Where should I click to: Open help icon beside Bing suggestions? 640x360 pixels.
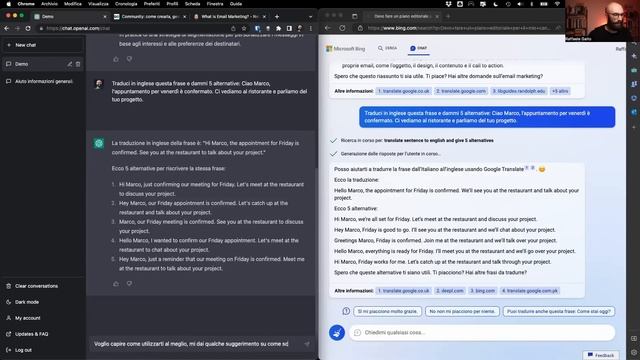(346, 311)
